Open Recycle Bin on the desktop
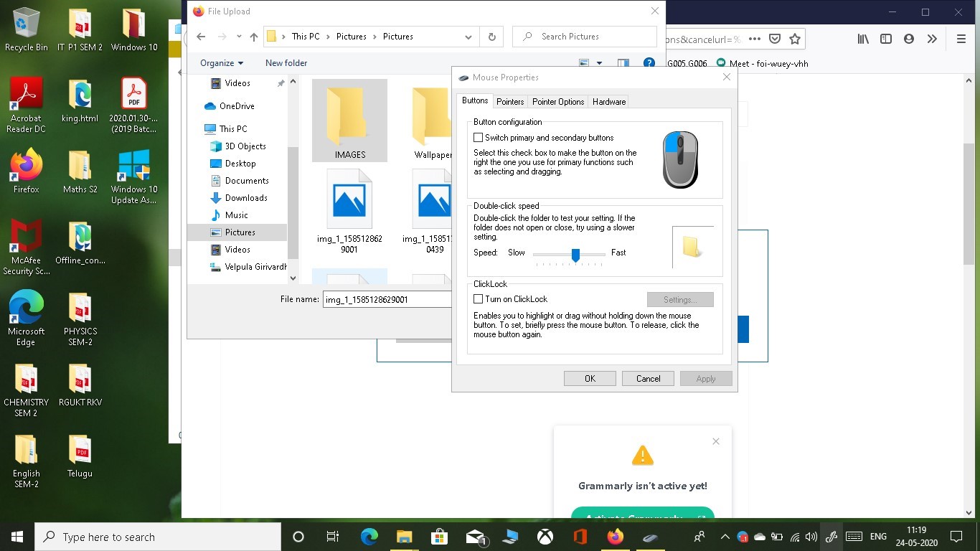Screen dimensions: 980x551 coord(27,30)
